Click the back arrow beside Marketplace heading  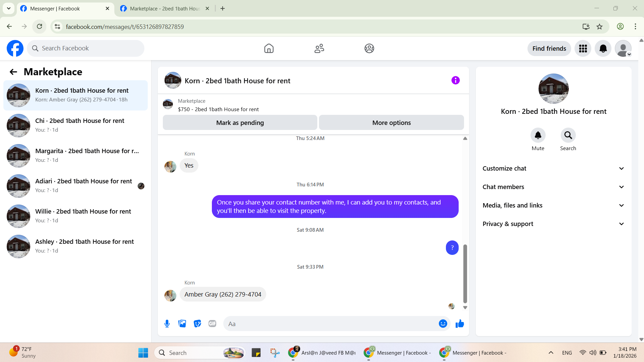click(13, 72)
